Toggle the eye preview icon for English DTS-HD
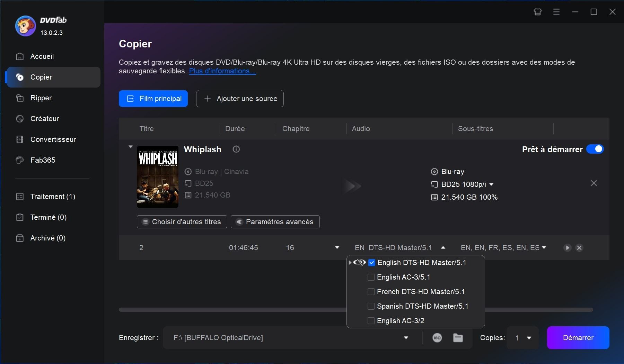Viewport: 624px width, 364px height. pyautogui.click(x=360, y=263)
